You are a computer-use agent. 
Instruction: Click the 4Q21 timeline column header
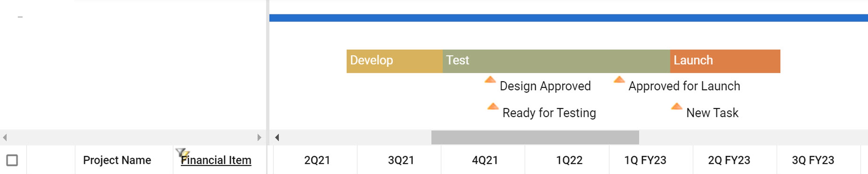(485, 160)
